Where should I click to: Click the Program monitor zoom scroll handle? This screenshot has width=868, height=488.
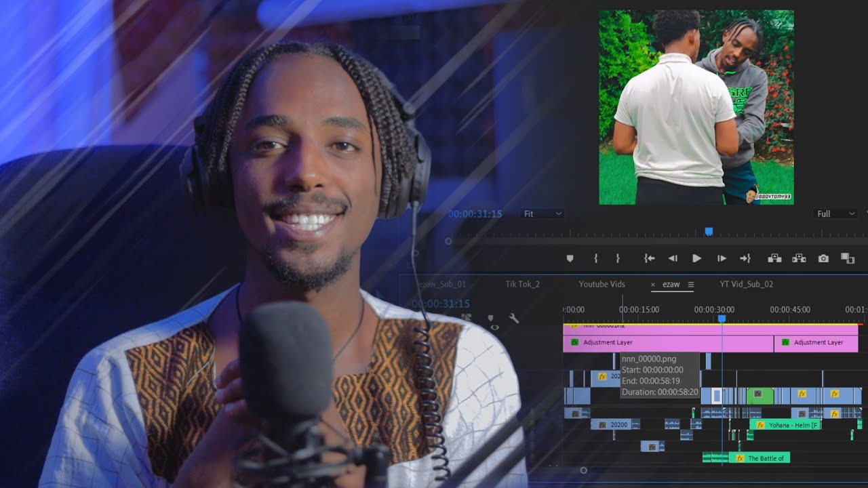pyautogui.click(x=448, y=241)
